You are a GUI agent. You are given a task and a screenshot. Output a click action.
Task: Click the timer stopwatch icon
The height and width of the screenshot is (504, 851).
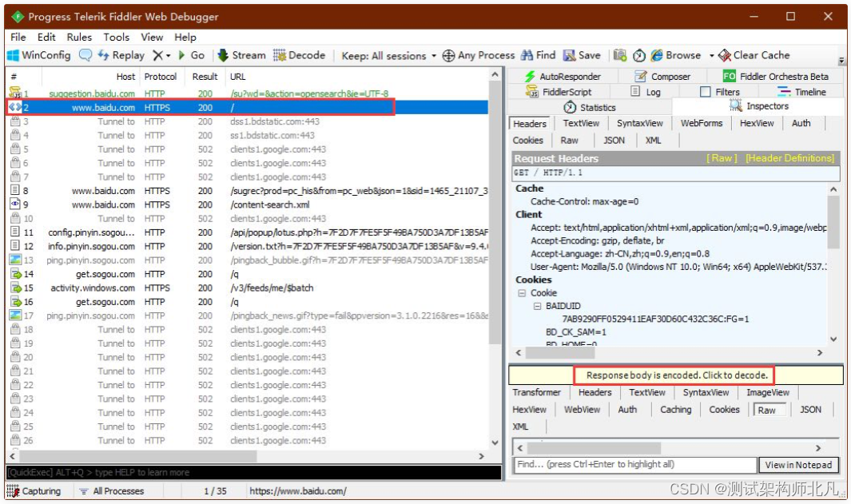(x=639, y=55)
